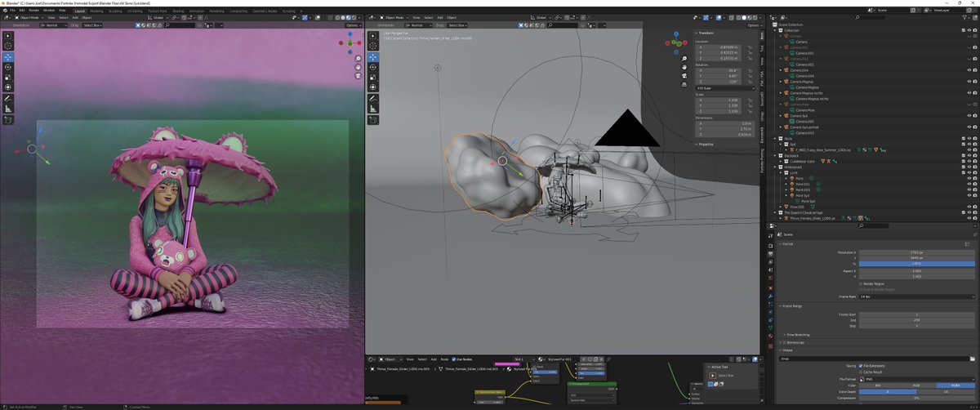Screen dimensions: 980x410
Task: Select the Annotate tool in left viewport
Action: (x=8, y=98)
